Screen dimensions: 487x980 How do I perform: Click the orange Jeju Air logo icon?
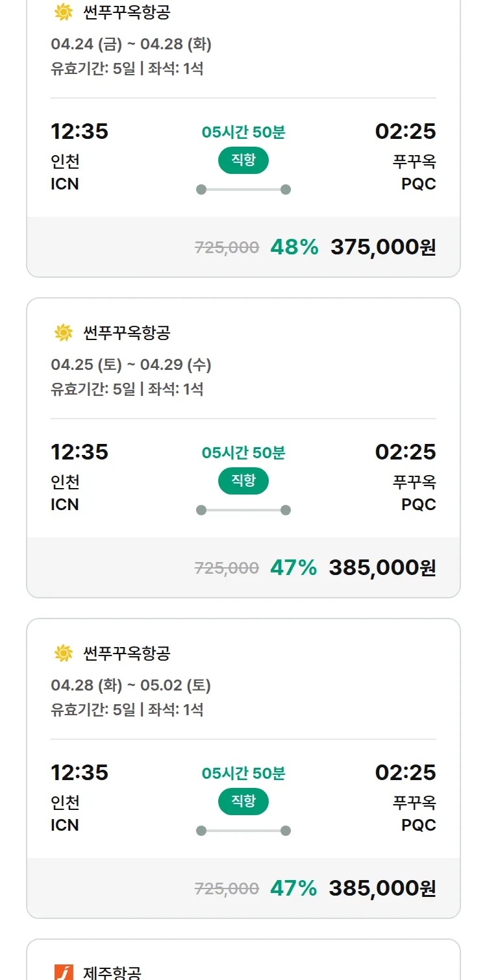click(x=63, y=972)
